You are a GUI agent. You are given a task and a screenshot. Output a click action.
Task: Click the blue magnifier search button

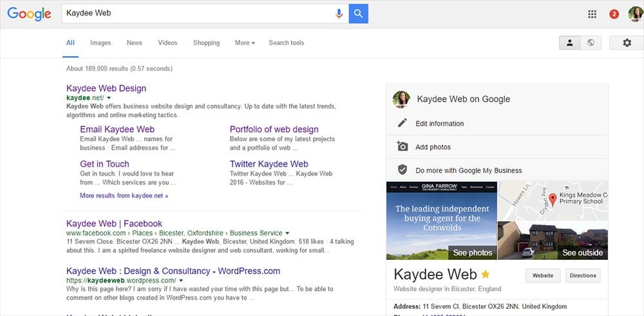359,14
